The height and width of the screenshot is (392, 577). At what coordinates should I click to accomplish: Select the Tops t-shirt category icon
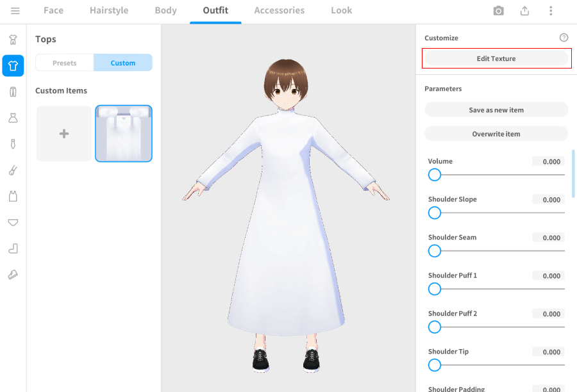pyautogui.click(x=13, y=65)
